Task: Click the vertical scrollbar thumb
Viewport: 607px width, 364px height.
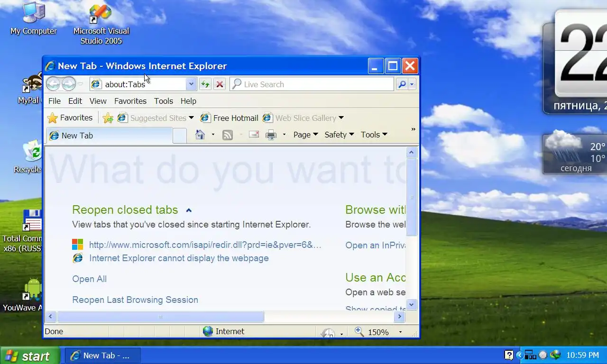Action: (411, 197)
